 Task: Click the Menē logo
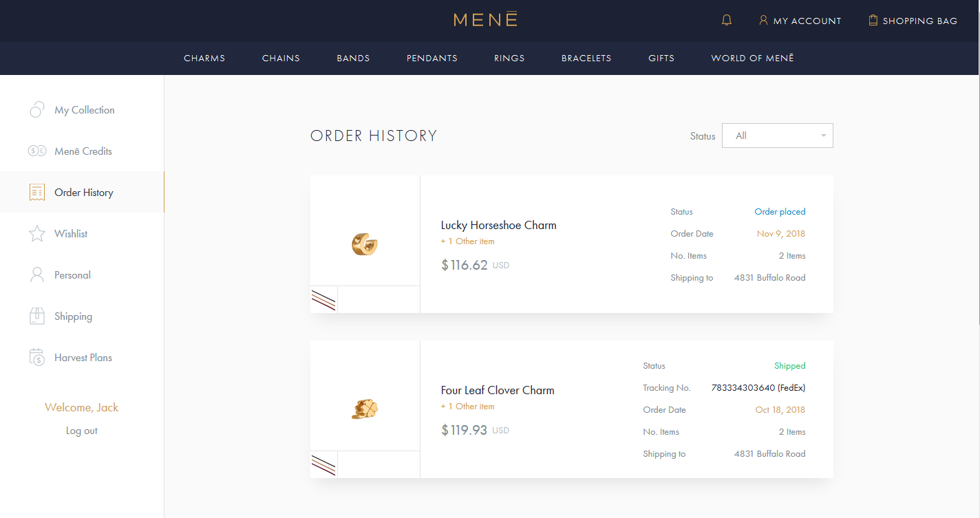click(x=485, y=20)
